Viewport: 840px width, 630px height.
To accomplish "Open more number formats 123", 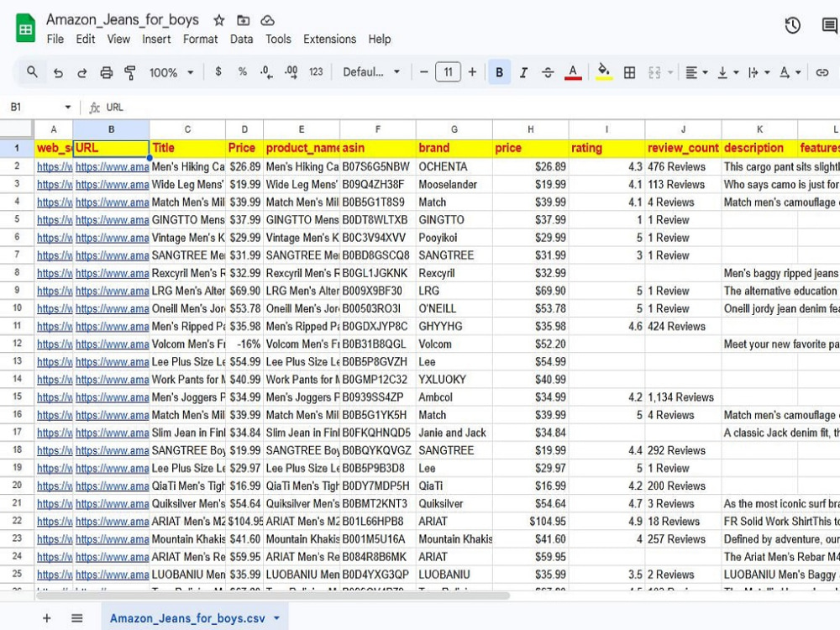I will tap(316, 71).
